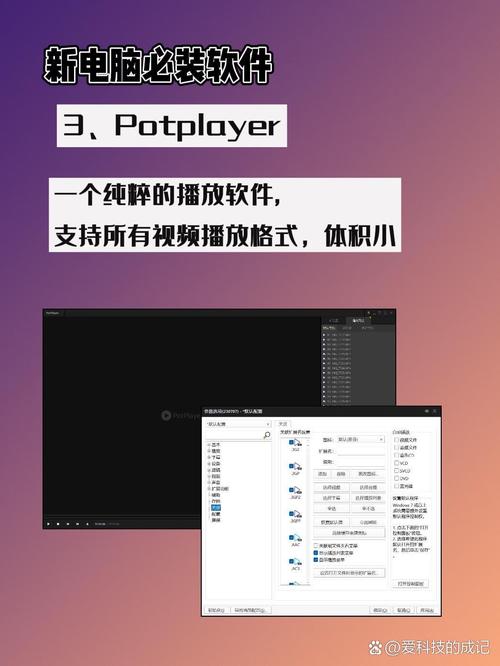Toggle the 视频文件 autoplay checkbox
The image size is (500, 666).
pyautogui.click(x=396, y=440)
